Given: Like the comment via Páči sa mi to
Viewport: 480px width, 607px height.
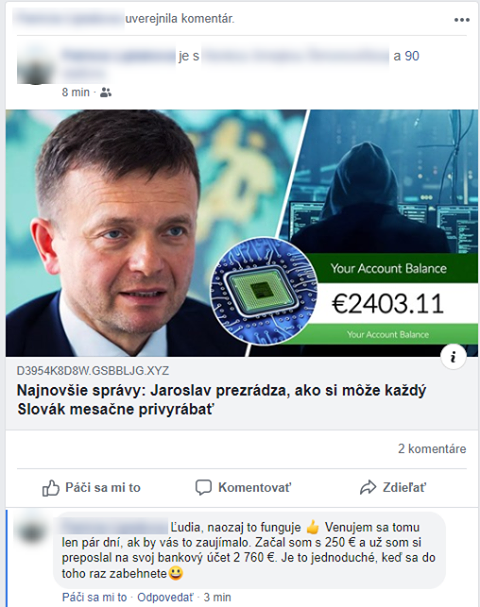Looking at the screenshot, I should [x=94, y=597].
